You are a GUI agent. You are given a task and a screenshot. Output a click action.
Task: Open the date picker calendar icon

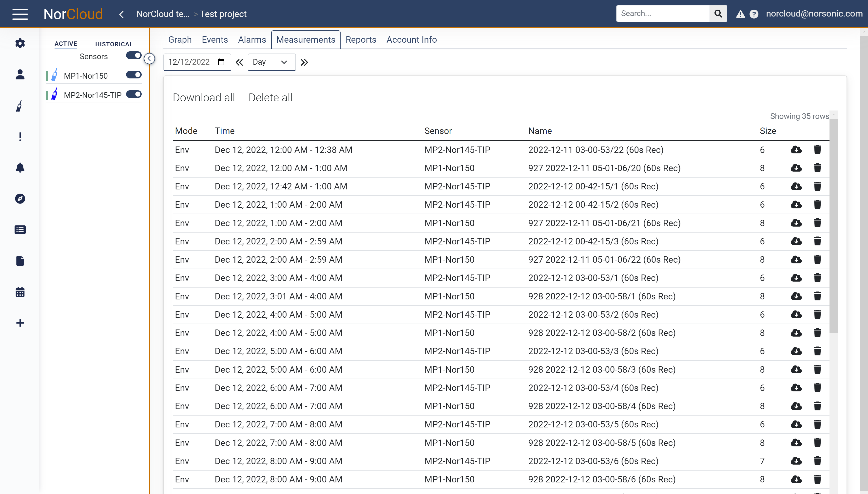point(221,62)
